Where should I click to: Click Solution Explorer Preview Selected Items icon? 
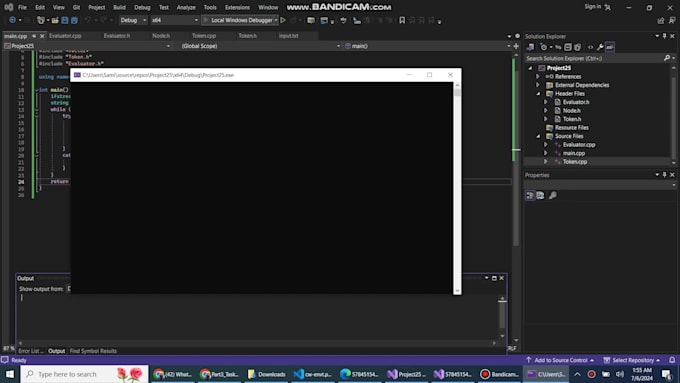[x=610, y=47]
